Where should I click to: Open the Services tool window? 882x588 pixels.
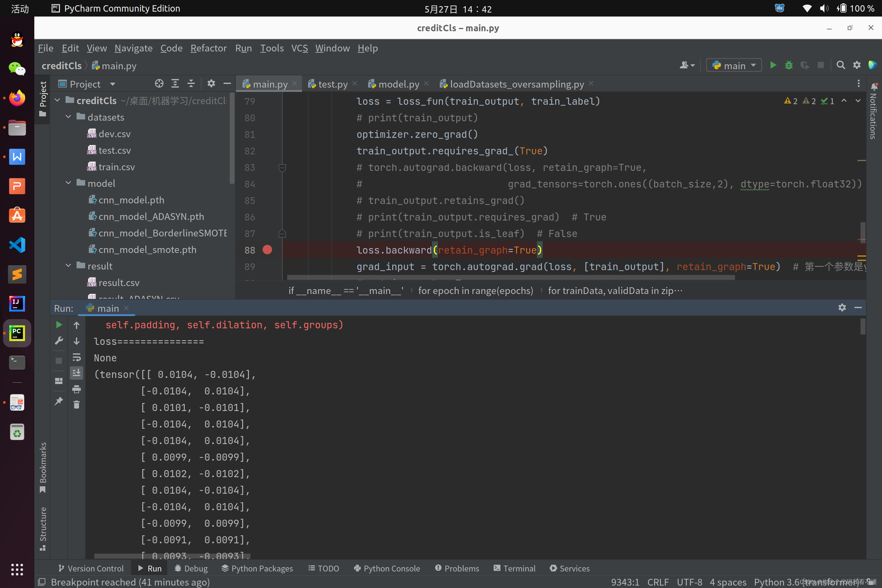pos(569,568)
